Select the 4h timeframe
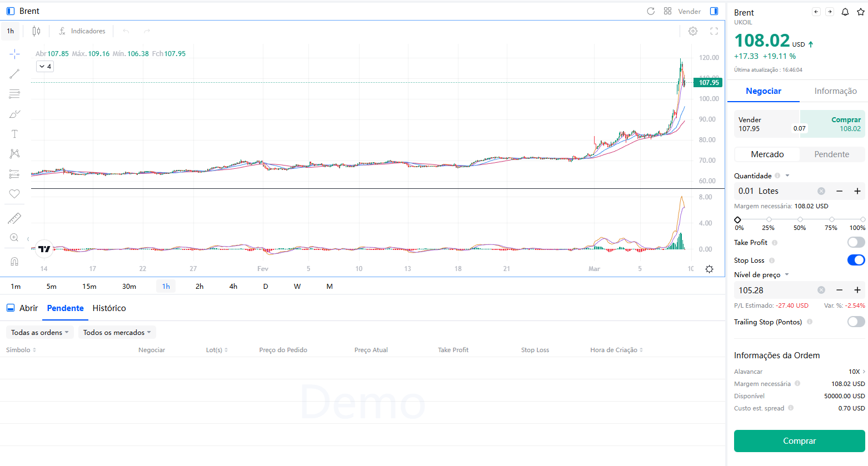 tap(233, 287)
